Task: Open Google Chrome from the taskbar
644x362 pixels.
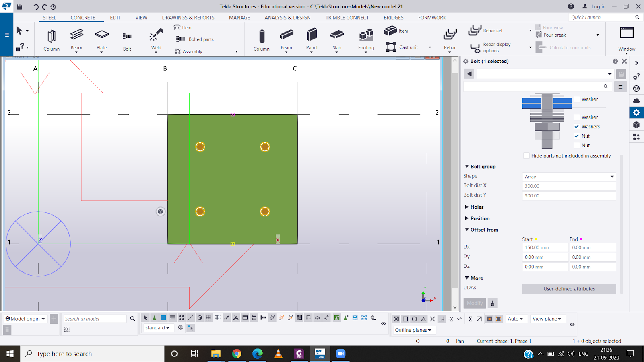Action: point(237,354)
